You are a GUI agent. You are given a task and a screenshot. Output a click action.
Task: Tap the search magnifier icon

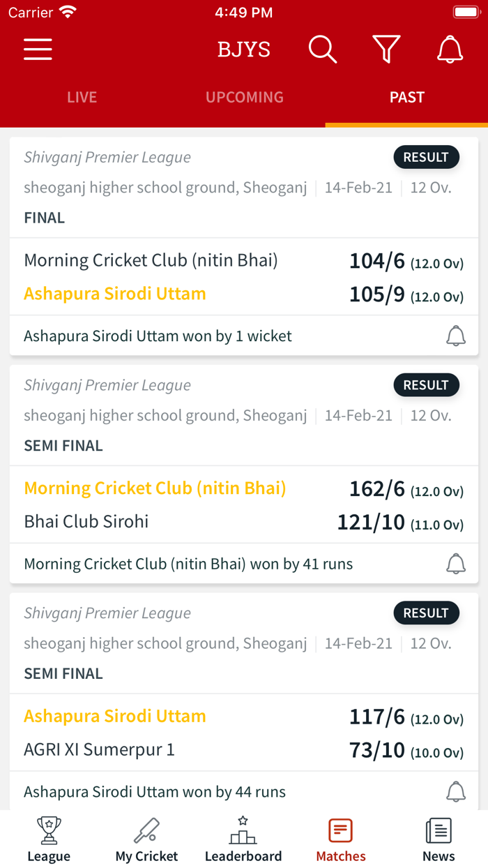tap(322, 50)
